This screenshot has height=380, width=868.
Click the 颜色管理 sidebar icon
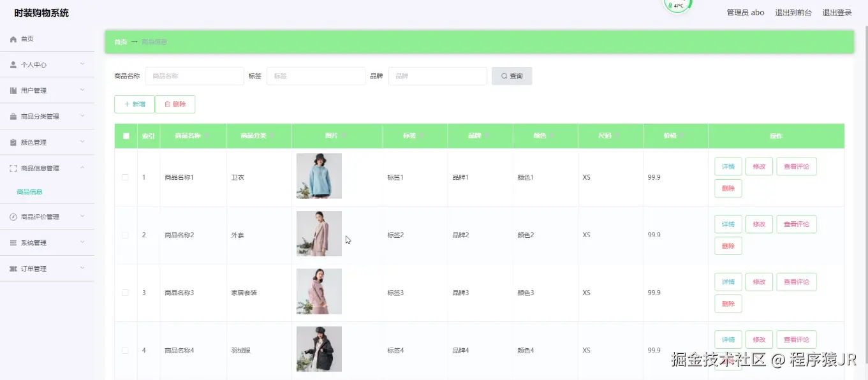click(x=13, y=142)
